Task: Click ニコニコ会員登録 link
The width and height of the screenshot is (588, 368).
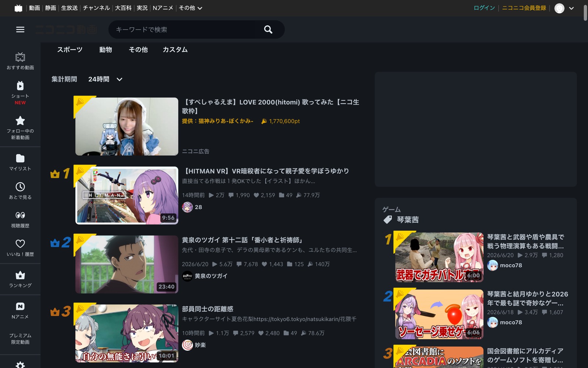Action: click(x=524, y=8)
